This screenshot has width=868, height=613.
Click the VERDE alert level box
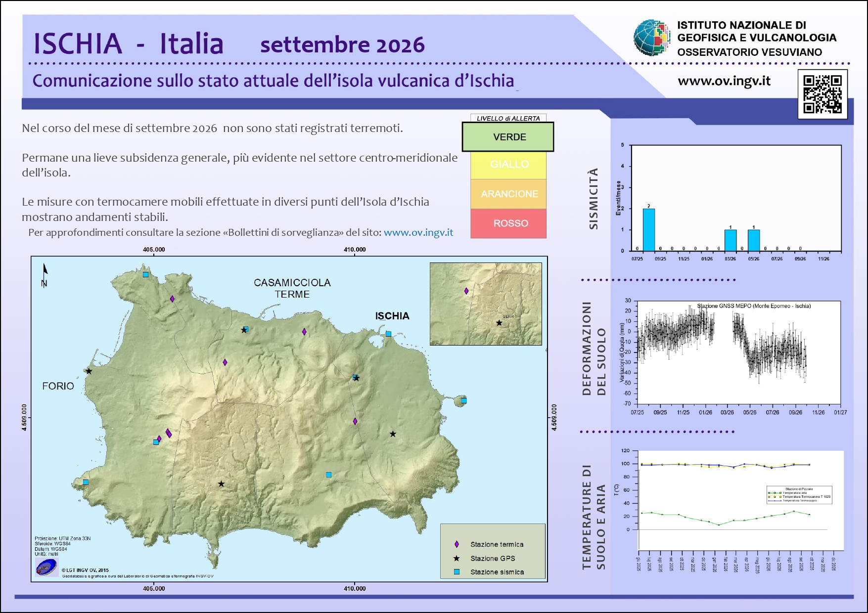pyautogui.click(x=508, y=137)
